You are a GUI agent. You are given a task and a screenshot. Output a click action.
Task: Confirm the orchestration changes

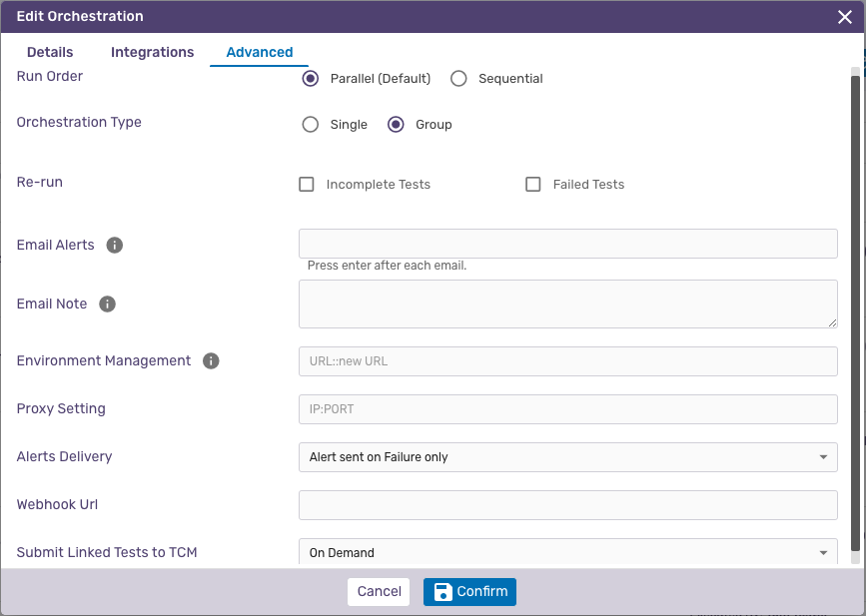click(x=469, y=592)
